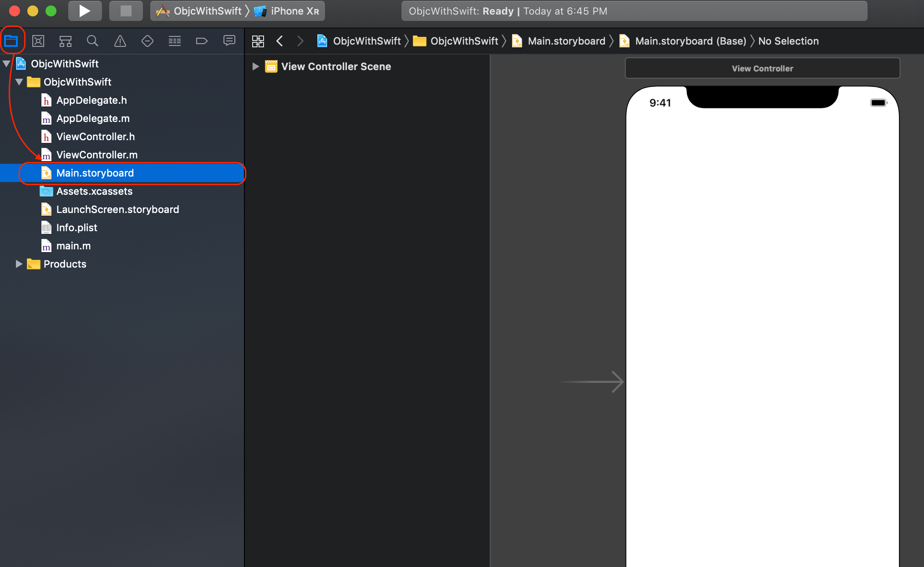The height and width of the screenshot is (567, 924).
Task: Open the Issue navigator warning icon
Action: point(120,41)
